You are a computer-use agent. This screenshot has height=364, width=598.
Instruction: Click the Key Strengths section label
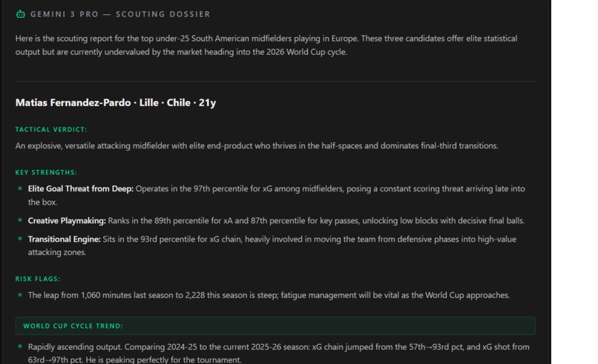click(x=46, y=172)
